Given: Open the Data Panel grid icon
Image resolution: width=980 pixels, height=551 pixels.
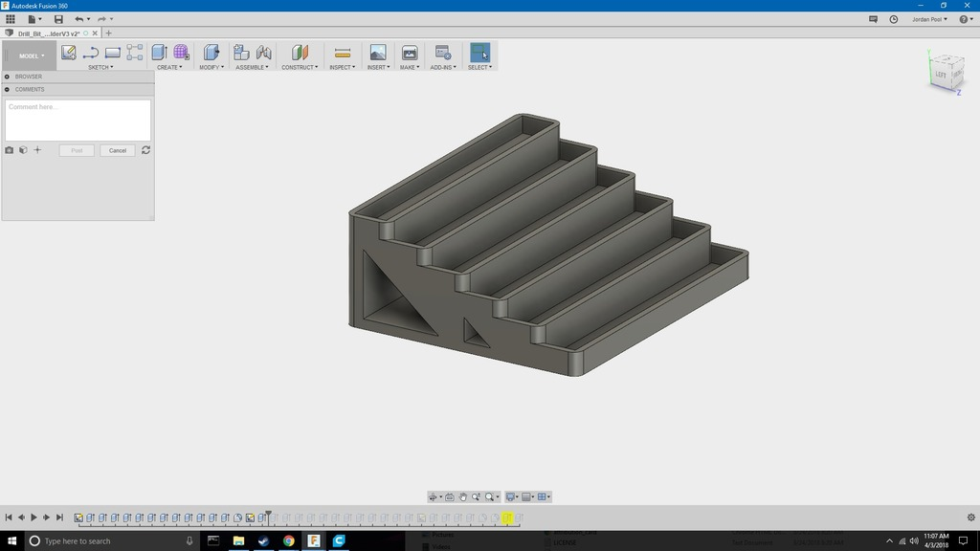Looking at the screenshot, I should point(11,19).
